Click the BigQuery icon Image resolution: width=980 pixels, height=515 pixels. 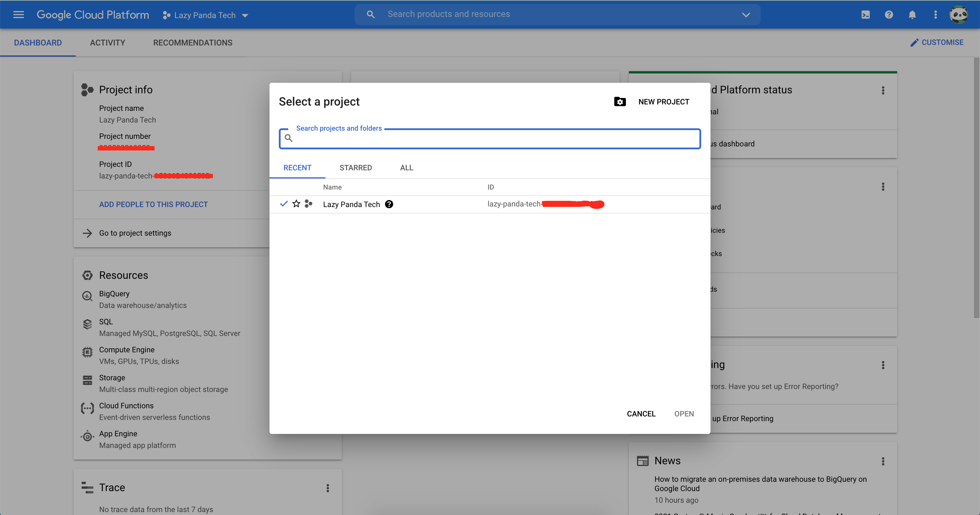(87, 296)
